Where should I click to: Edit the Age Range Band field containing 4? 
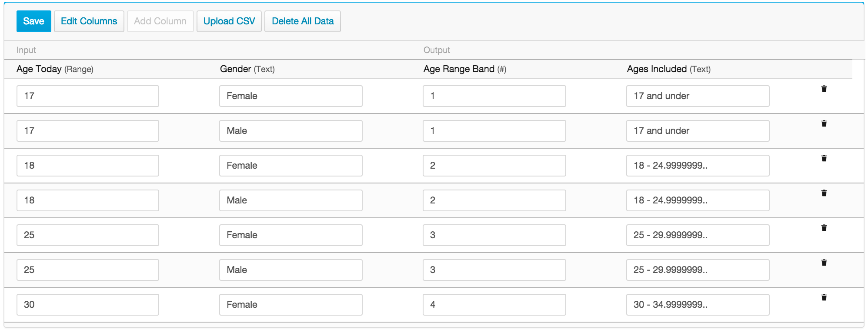(494, 305)
